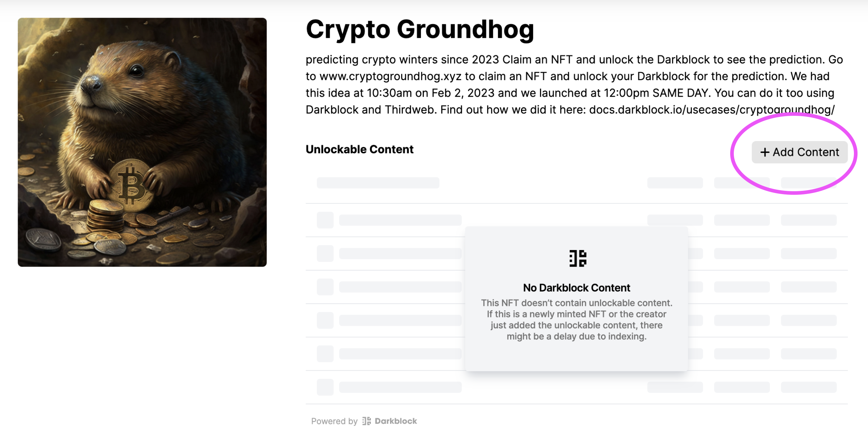Screen dimensions: 868x443
Task: Visit the www.cryptogroundhog.xyz address in description
Action: point(390,76)
